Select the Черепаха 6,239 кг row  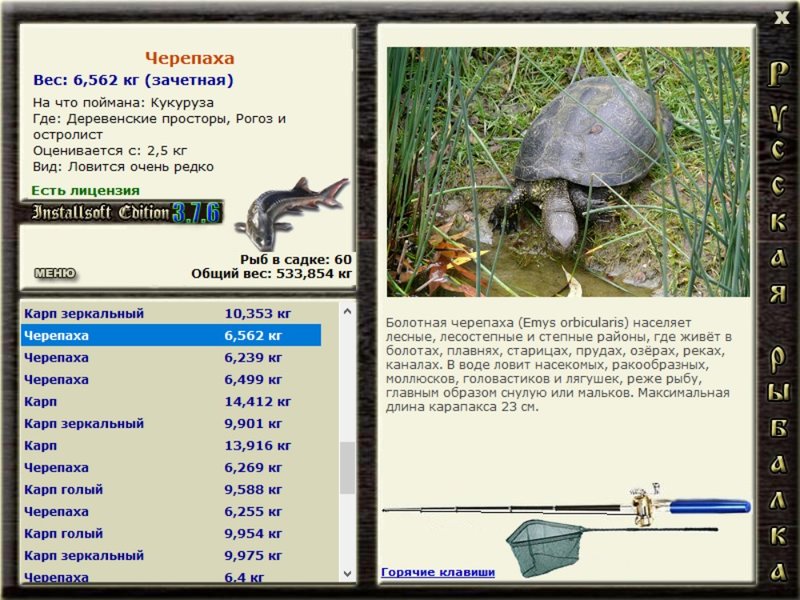click(x=171, y=357)
